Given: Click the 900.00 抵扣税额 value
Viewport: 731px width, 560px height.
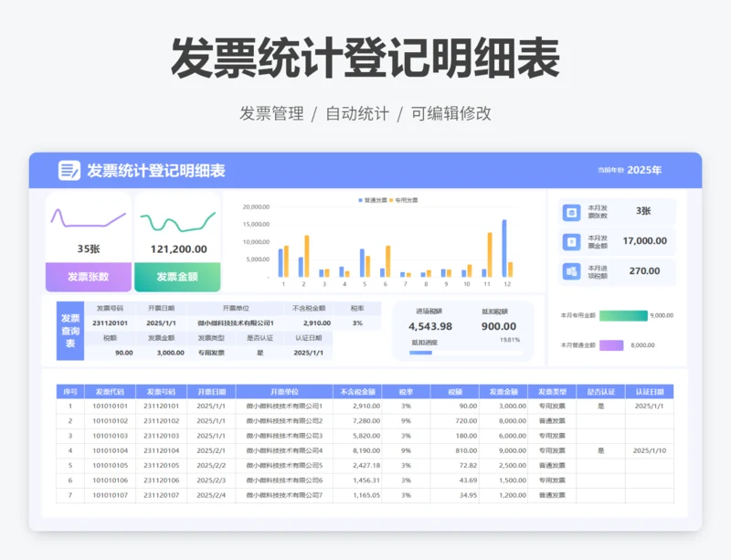Looking at the screenshot, I should pyautogui.click(x=499, y=326).
